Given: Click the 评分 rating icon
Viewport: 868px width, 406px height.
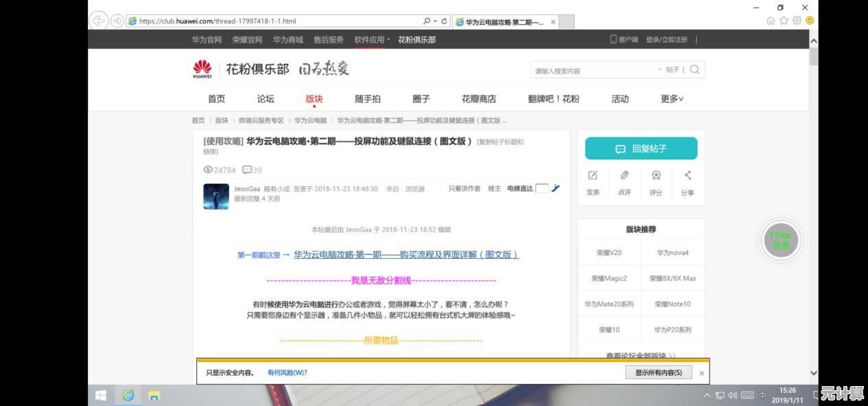Looking at the screenshot, I should point(656,176).
